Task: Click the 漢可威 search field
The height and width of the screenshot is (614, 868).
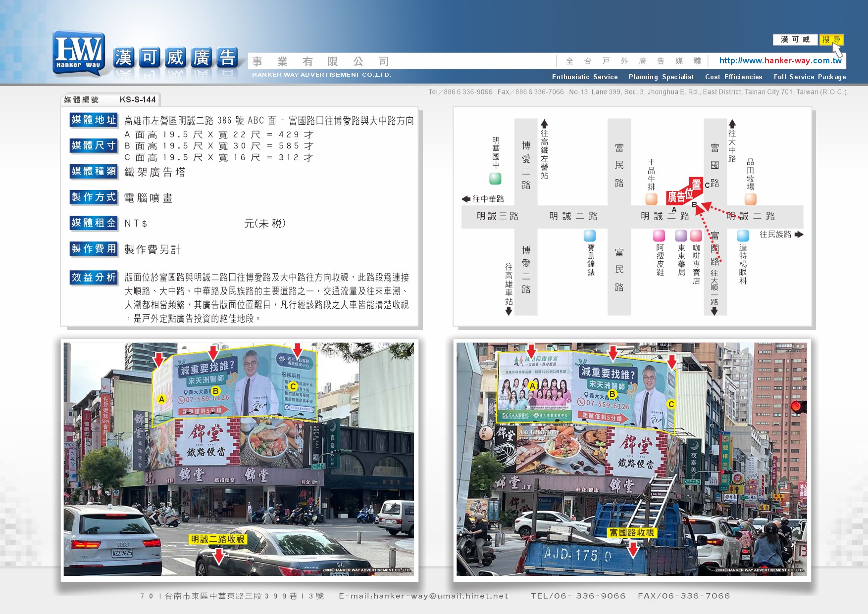Action: (795, 40)
